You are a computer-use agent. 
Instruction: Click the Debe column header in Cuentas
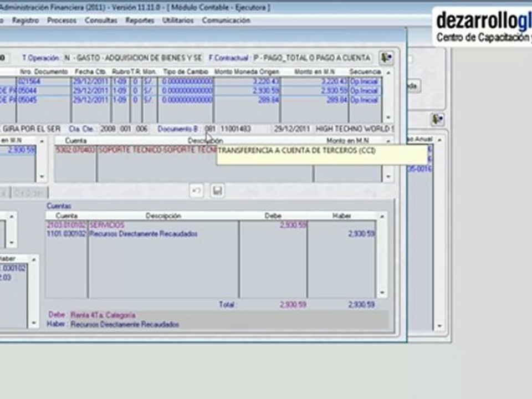pos(273,216)
